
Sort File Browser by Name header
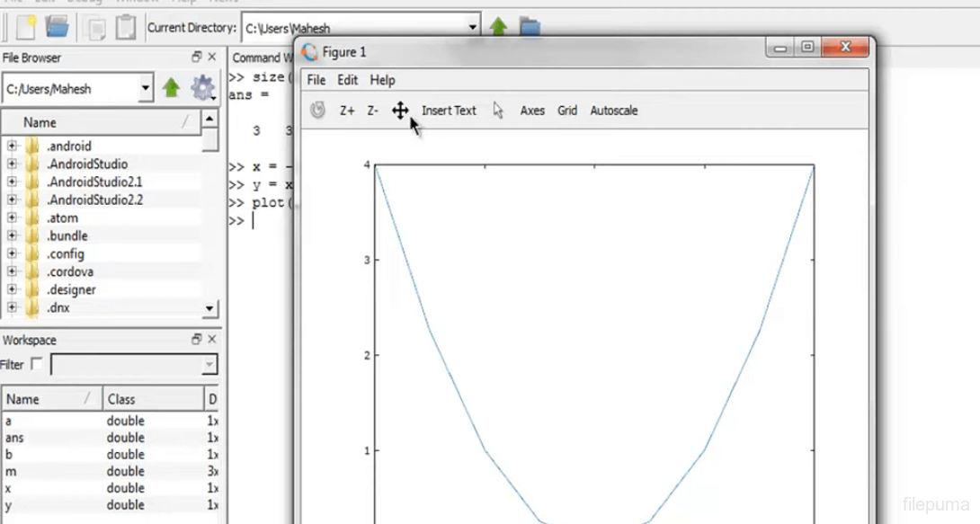[x=102, y=122]
